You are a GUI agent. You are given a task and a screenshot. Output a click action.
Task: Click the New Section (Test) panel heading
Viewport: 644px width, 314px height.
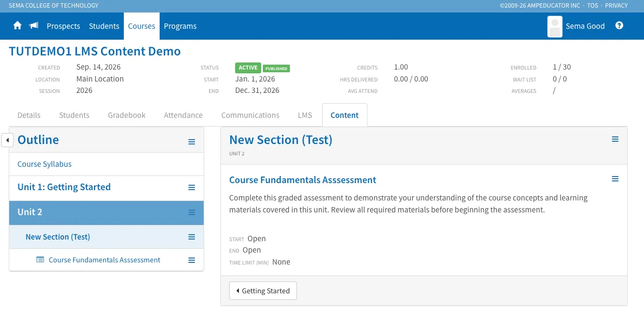coord(281,140)
